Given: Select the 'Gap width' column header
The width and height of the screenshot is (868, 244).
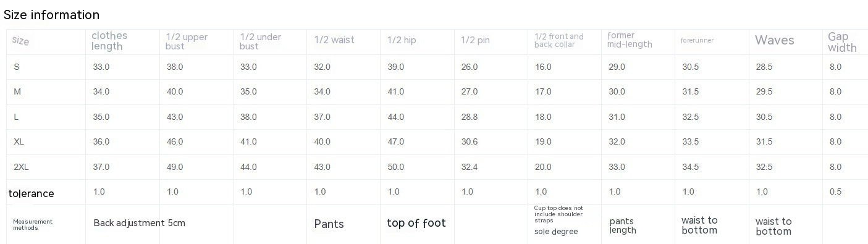Looking at the screenshot, I should [842, 42].
